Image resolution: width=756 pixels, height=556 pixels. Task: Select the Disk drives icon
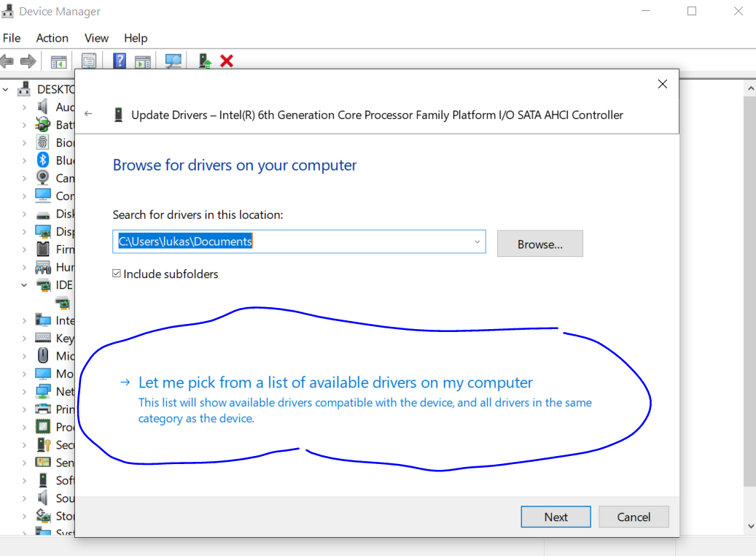pyautogui.click(x=43, y=215)
